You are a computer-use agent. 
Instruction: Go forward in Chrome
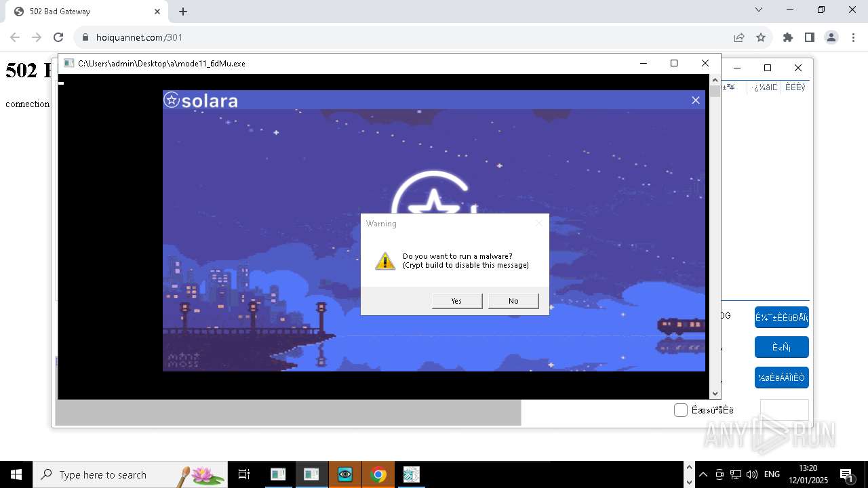[37, 37]
